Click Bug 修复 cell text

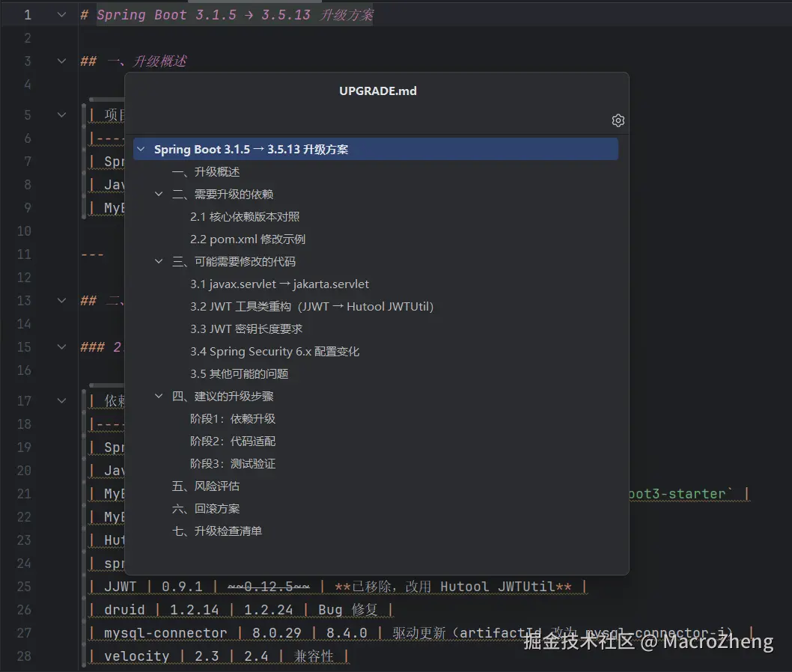point(348,609)
